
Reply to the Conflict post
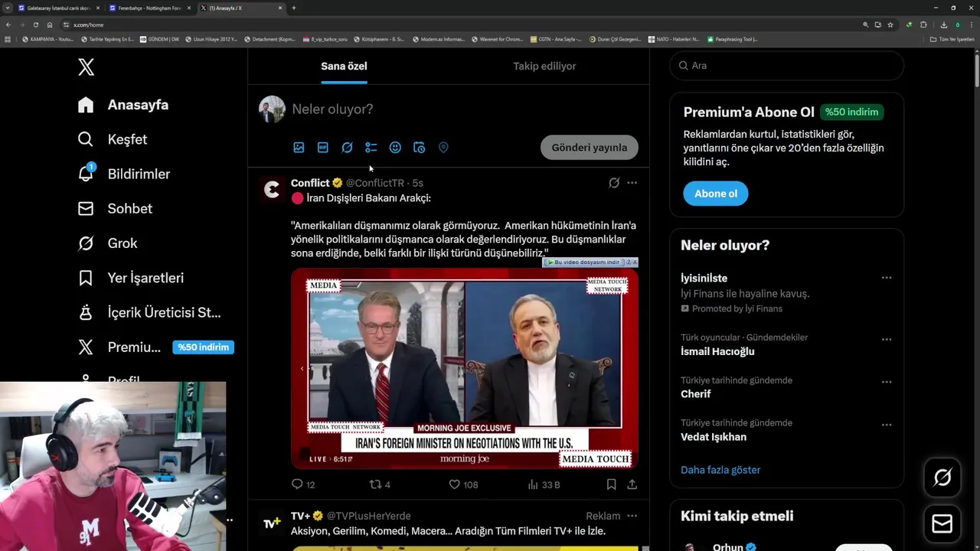(304, 484)
